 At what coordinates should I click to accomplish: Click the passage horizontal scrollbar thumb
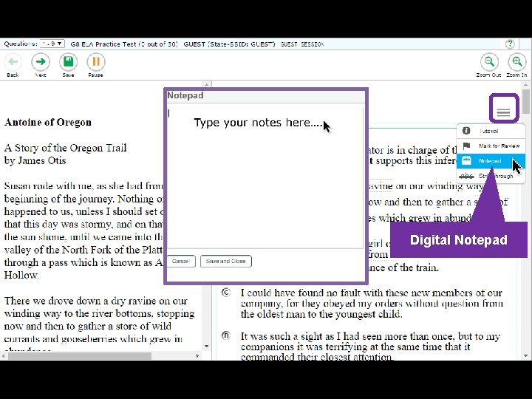(79, 356)
